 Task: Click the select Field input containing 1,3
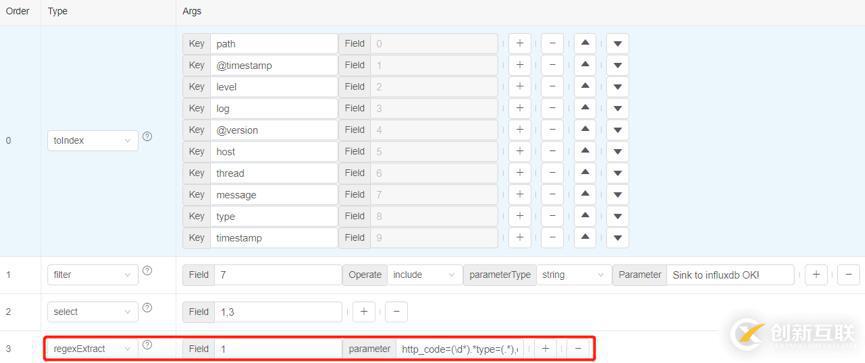click(278, 312)
